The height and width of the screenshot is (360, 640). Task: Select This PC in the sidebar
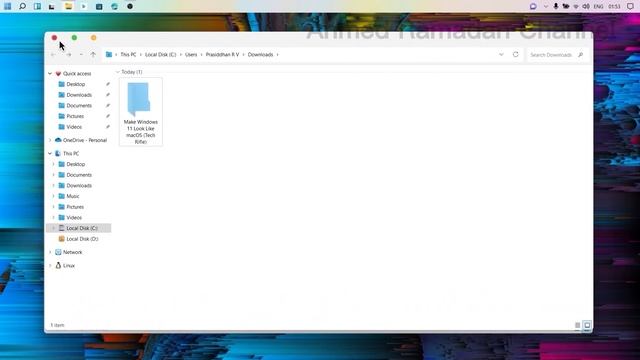(x=71, y=153)
